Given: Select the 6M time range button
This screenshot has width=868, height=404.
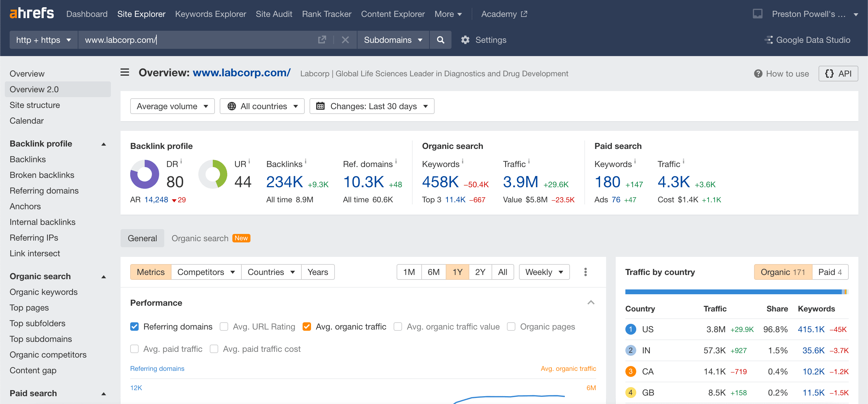Looking at the screenshot, I should click(x=433, y=272).
